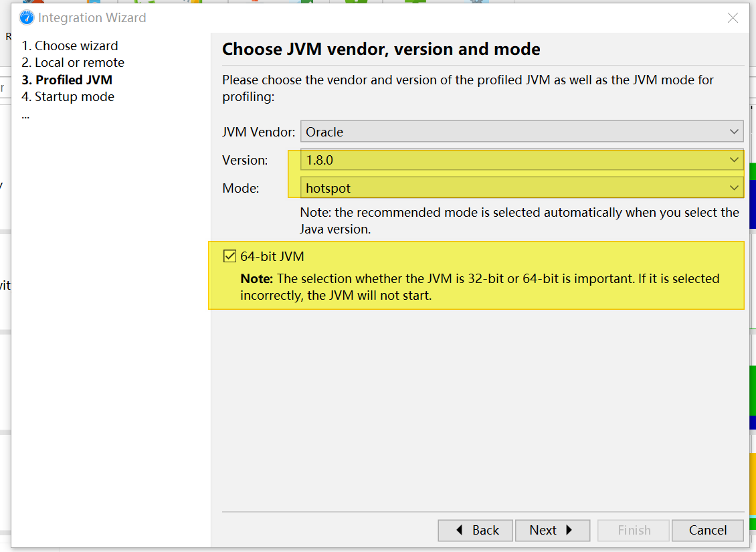
Task: Click the Version dropdown arrow
Action: [x=734, y=160]
